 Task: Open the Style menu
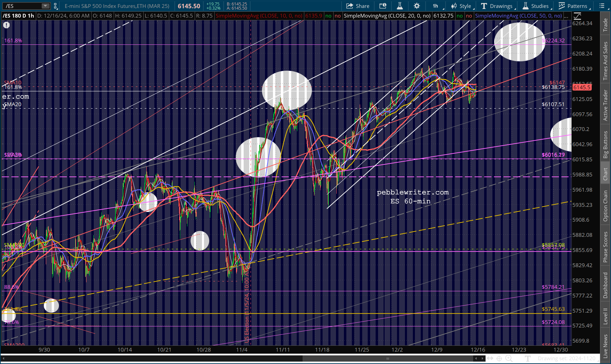click(x=462, y=6)
